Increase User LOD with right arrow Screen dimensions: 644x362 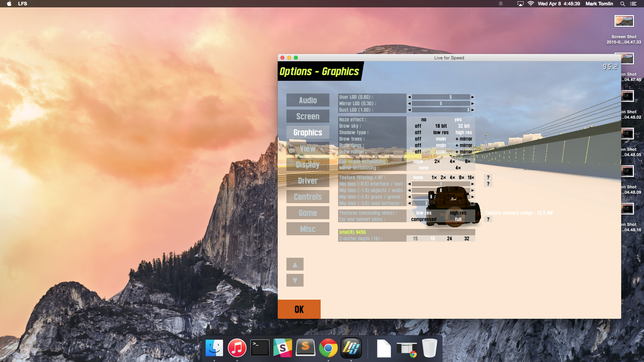(473, 97)
